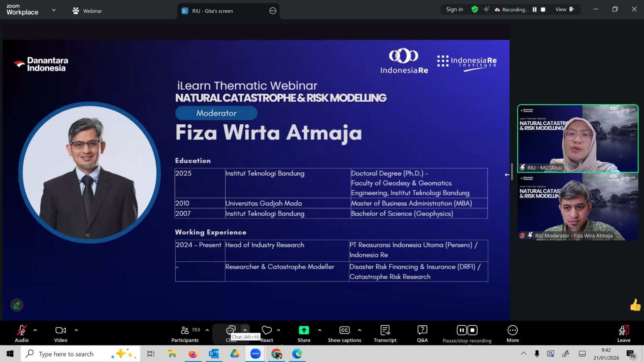Enable Show captions
Screen dimensions: 644x362
[345, 334]
